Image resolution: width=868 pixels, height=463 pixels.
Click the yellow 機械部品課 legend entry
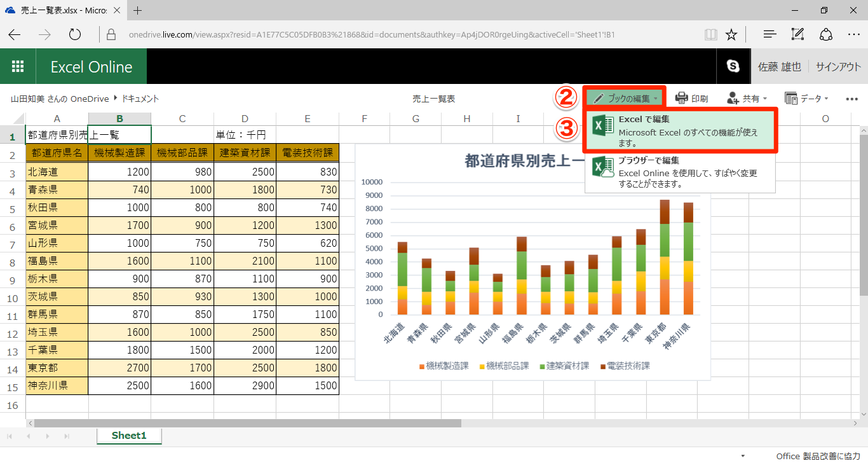(504, 366)
